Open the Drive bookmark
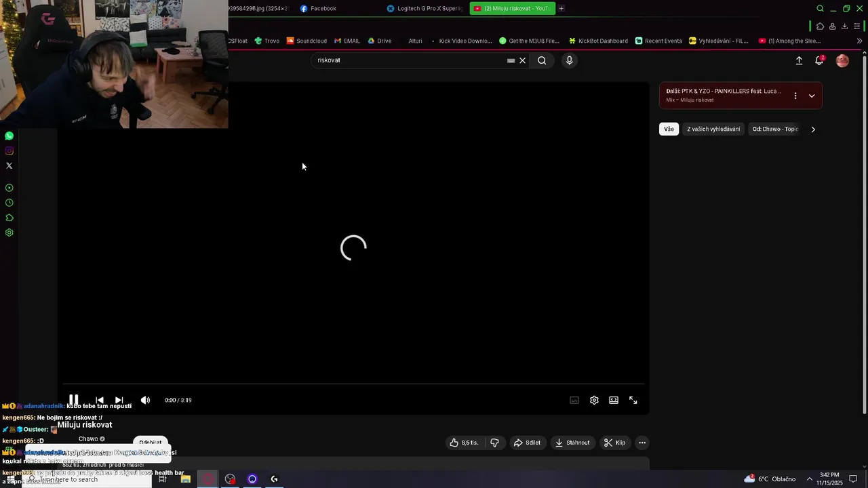The height and width of the screenshot is (488, 868). [x=380, y=41]
